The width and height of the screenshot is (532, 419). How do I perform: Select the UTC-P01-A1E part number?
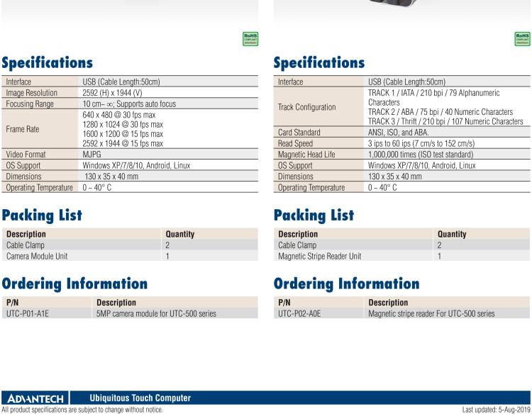click(27, 313)
